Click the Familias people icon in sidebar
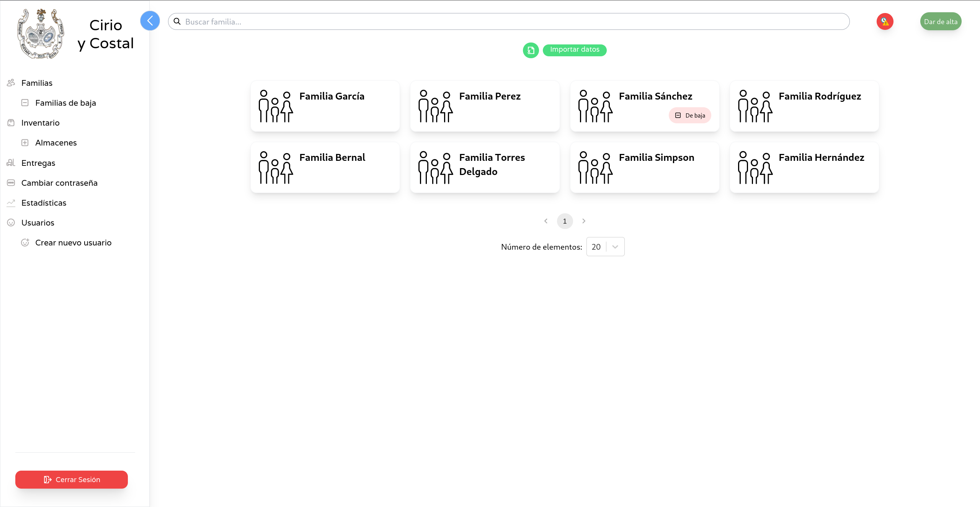 pos(11,83)
